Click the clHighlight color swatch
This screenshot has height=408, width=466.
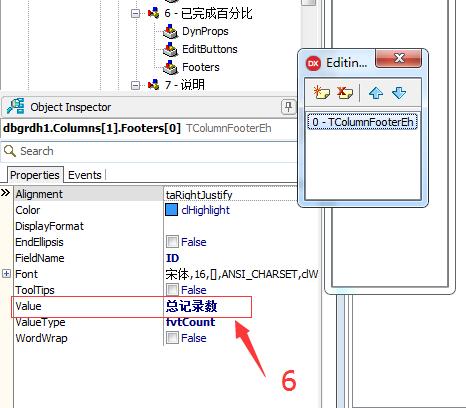point(171,210)
